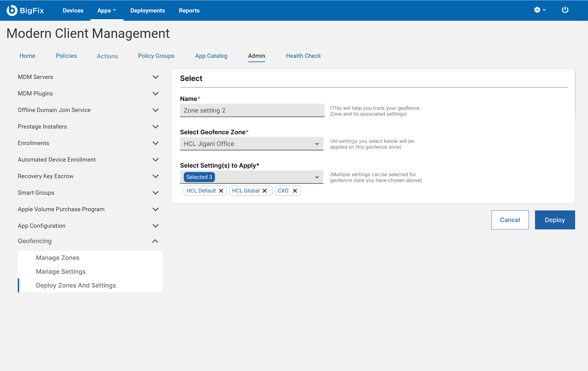Switch to the Actions tab
Image resolution: width=588 pixels, height=371 pixels.
pos(107,56)
